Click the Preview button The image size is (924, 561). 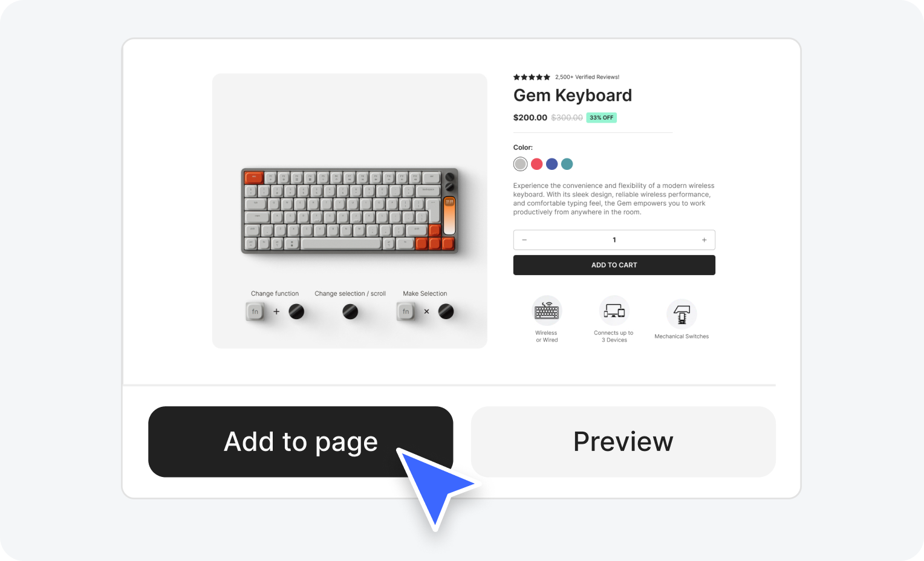click(x=623, y=442)
